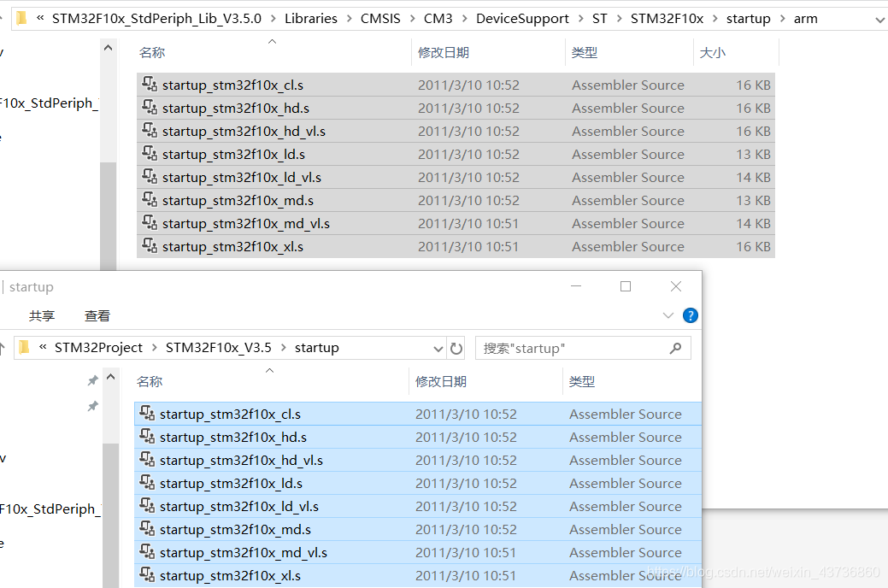Select startup_stm32f10x_xl.s file icon in arm window
The image size is (888, 588).
point(150,246)
